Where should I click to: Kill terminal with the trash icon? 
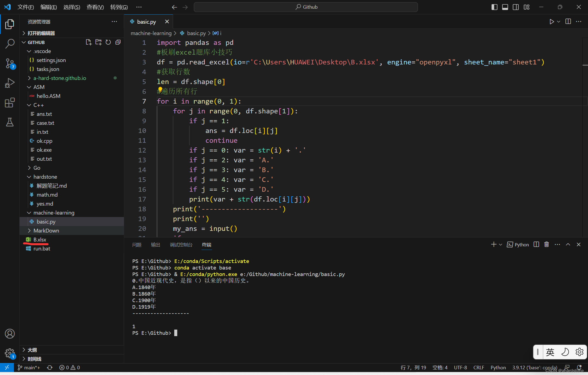[546, 244]
